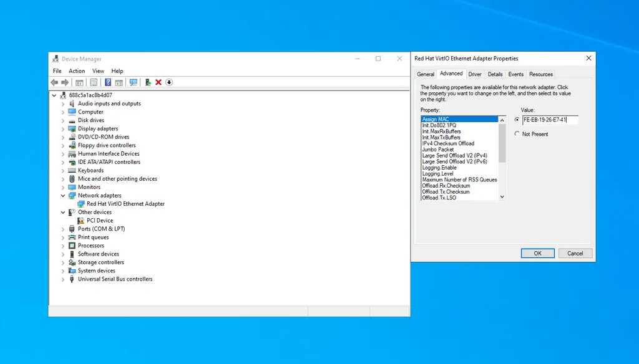The image size is (639, 364).
Task: Open the Action menu
Action: [x=77, y=71]
